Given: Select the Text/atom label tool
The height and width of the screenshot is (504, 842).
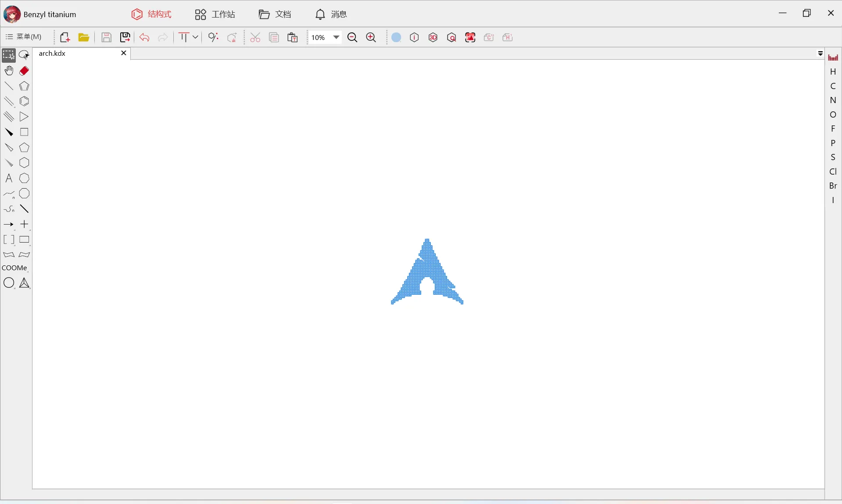Looking at the screenshot, I should [x=9, y=179].
